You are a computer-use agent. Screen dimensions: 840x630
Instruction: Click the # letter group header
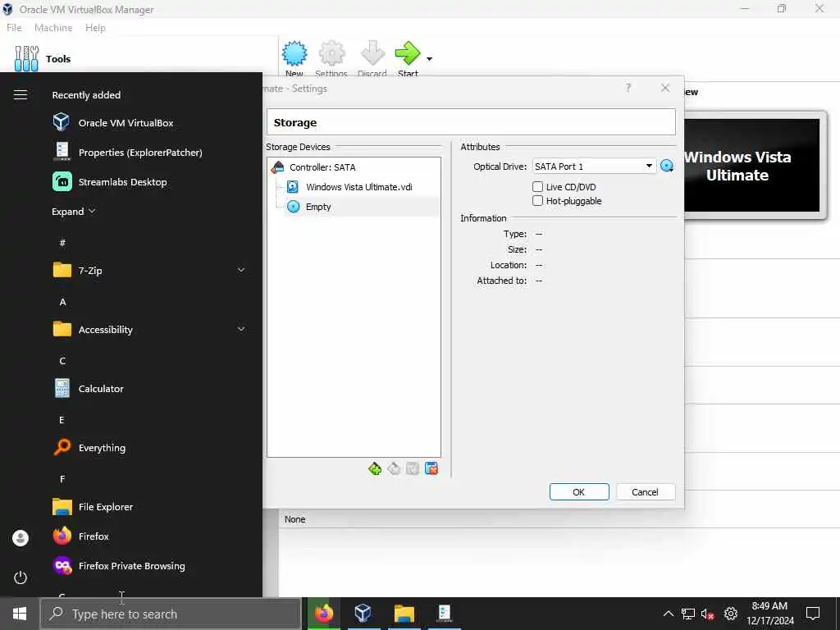coord(62,243)
